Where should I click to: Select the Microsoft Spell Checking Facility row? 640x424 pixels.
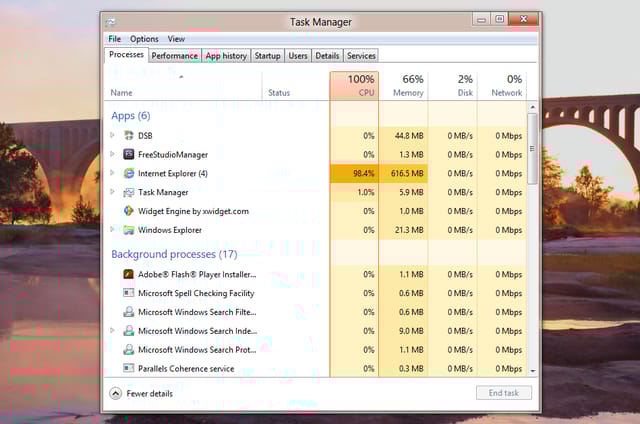click(x=316, y=293)
